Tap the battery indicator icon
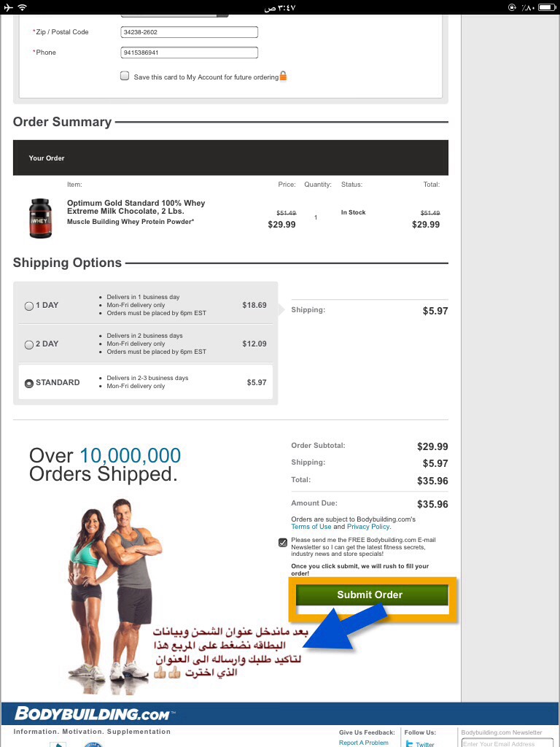 547,7
